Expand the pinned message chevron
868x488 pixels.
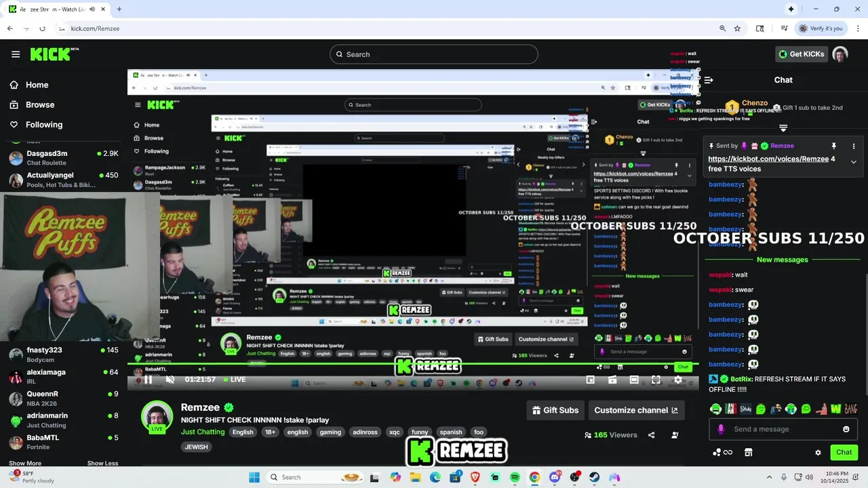tap(854, 162)
